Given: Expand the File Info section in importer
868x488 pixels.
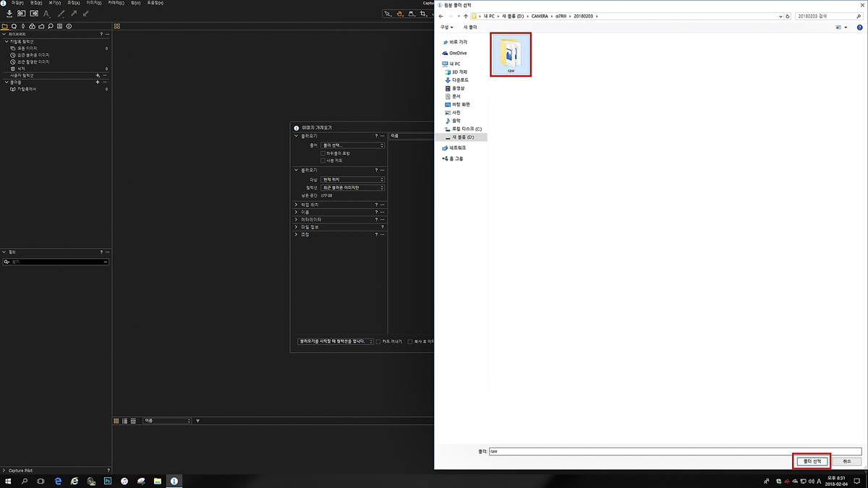Looking at the screenshot, I should pyautogui.click(x=297, y=227).
